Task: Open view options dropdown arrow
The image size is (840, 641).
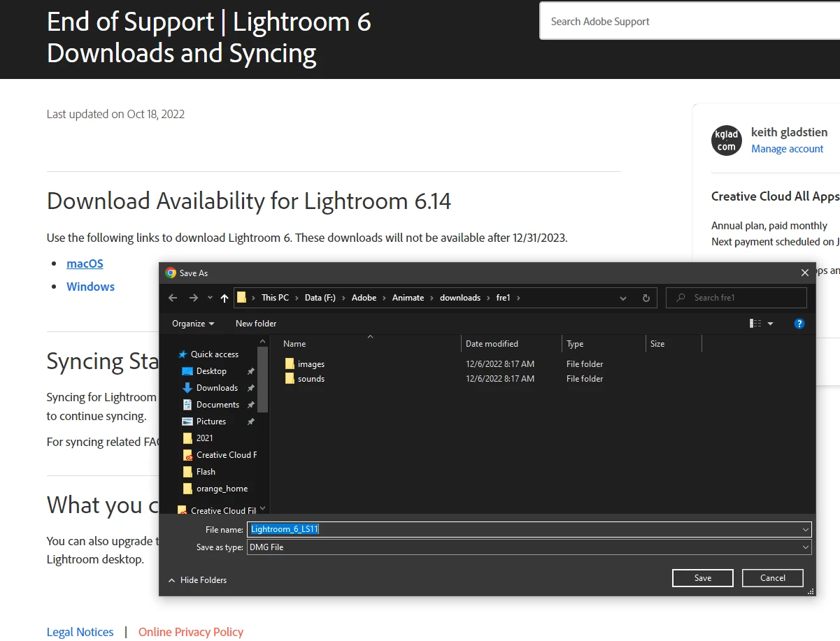Action: click(771, 324)
